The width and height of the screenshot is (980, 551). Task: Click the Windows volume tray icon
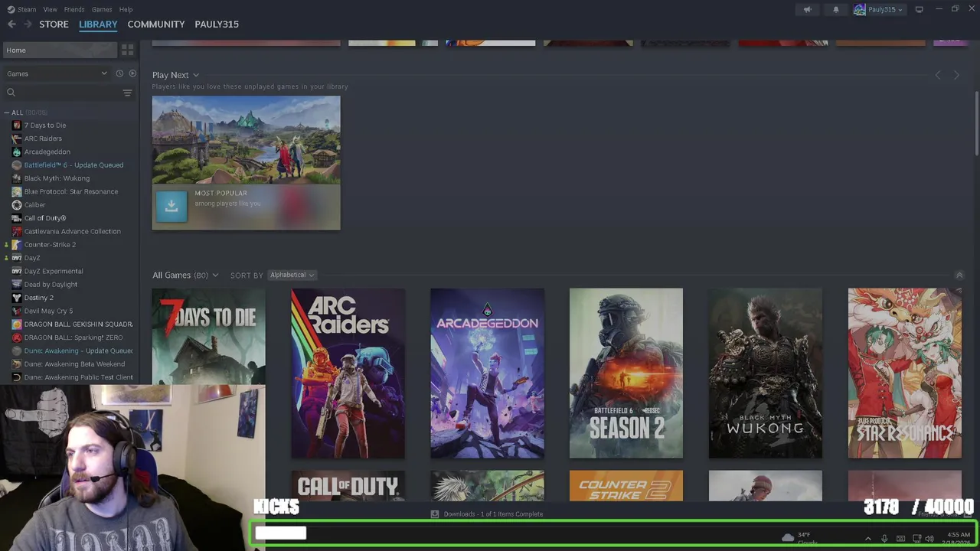pos(929,539)
